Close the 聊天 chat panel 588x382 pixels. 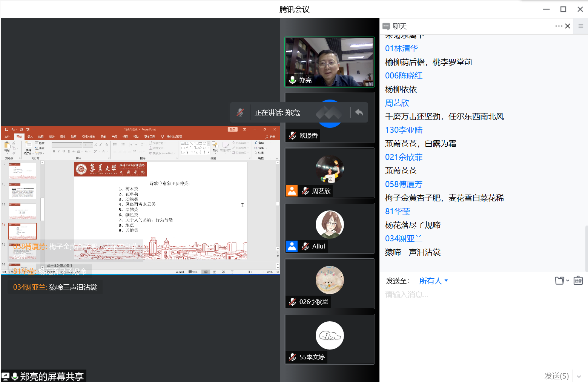coord(568,26)
